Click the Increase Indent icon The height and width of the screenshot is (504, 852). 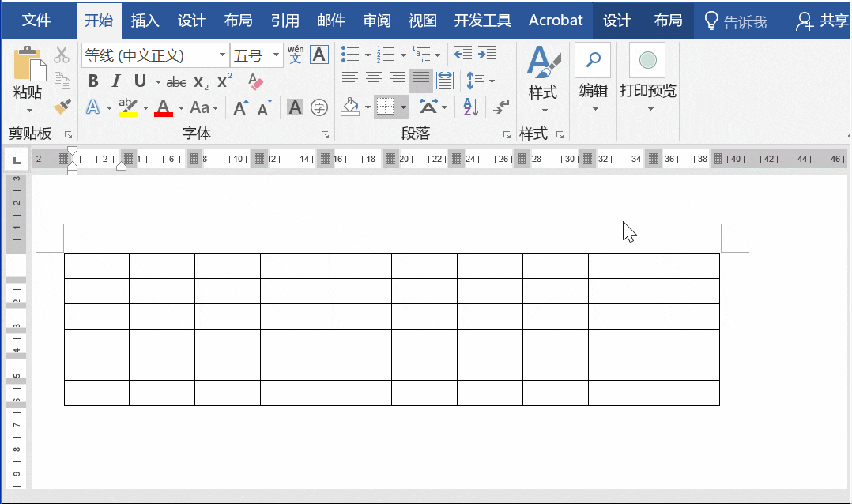tap(487, 55)
